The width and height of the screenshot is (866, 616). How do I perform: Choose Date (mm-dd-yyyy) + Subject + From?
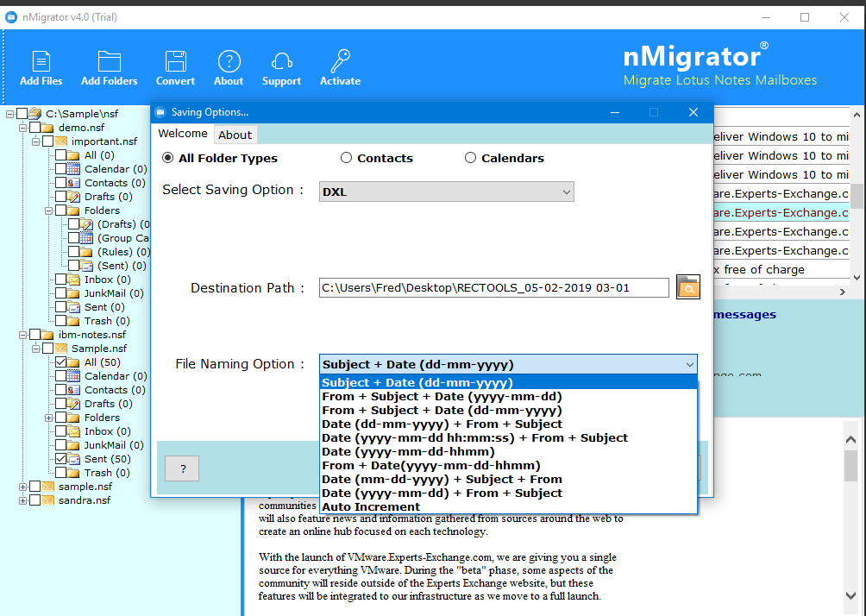point(508,480)
